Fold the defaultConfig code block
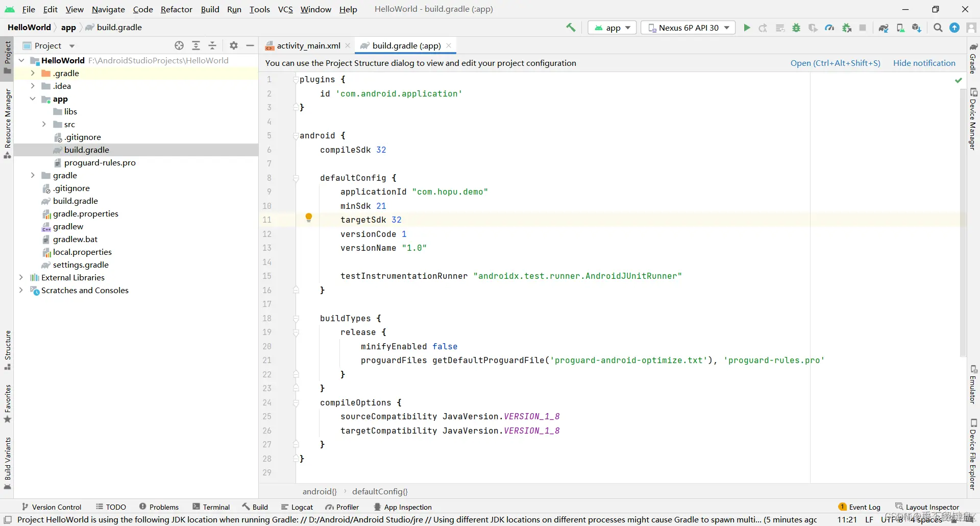The height and width of the screenshot is (526, 980). [296, 178]
